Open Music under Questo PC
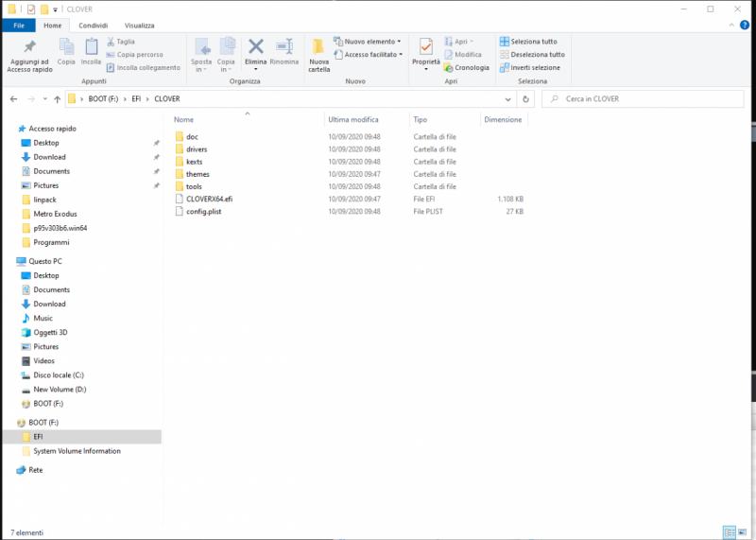756x540 pixels. tap(43, 319)
